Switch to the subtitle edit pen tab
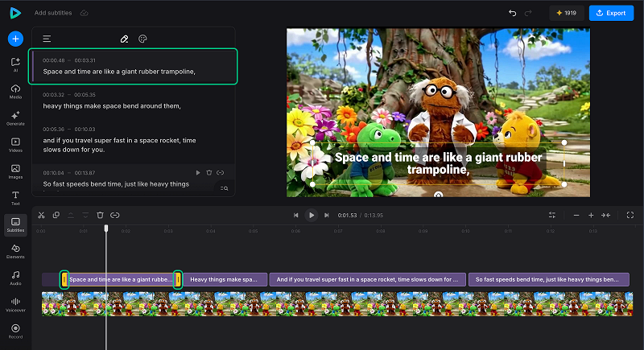This screenshot has width=644, height=350. (x=124, y=39)
